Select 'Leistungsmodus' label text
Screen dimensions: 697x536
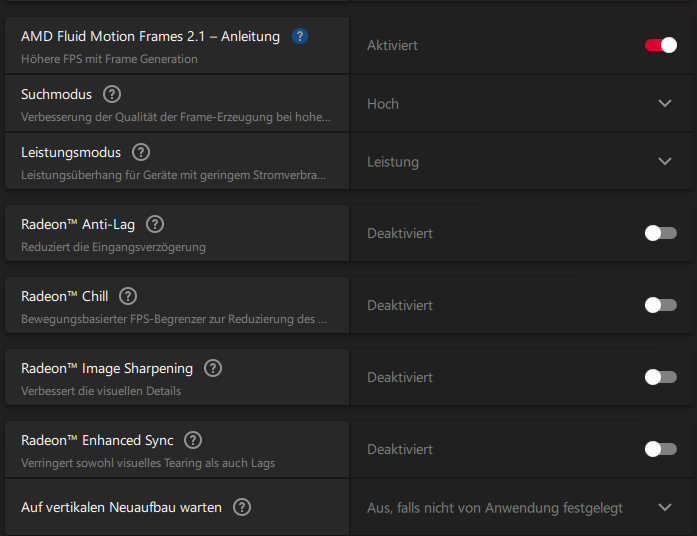click(71, 152)
